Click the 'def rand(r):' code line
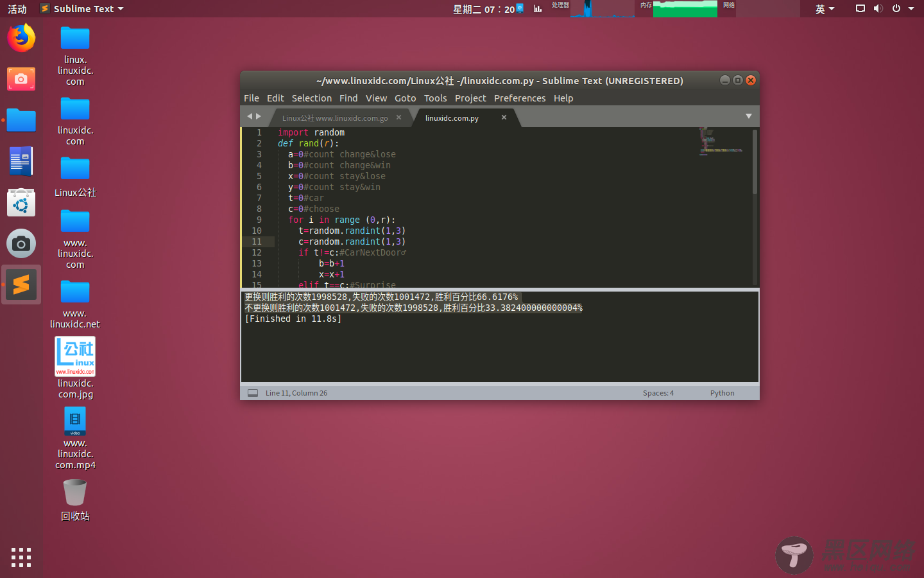Screen dimensions: 924x578 click(309, 143)
